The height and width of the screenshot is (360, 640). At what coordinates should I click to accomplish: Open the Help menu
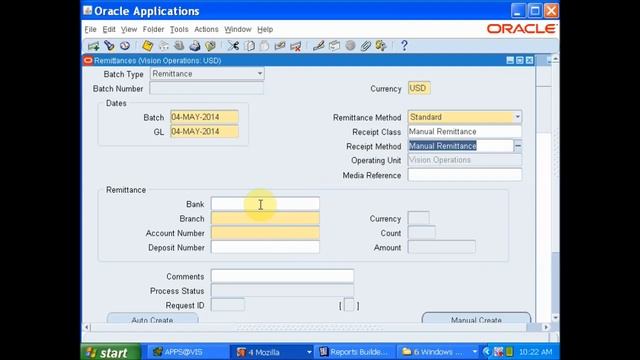[x=265, y=29]
